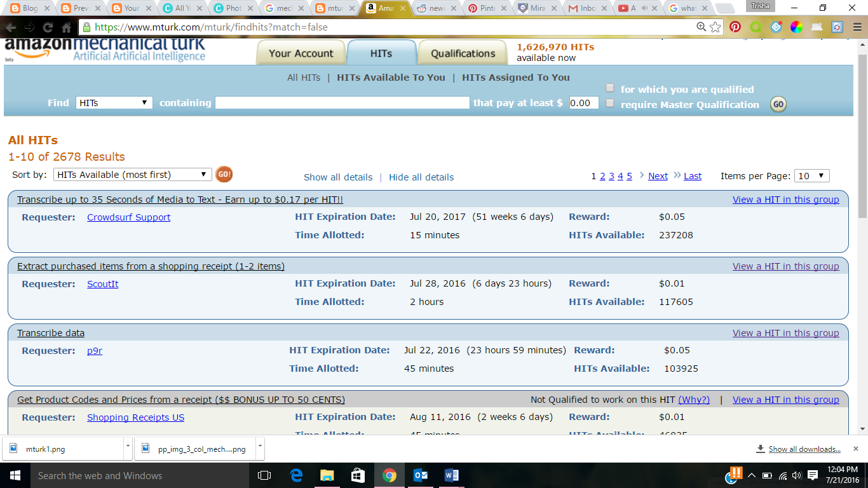This screenshot has height=488, width=868.
Task: Click the colorful color-wheel extension icon
Action: pos(796,27)
